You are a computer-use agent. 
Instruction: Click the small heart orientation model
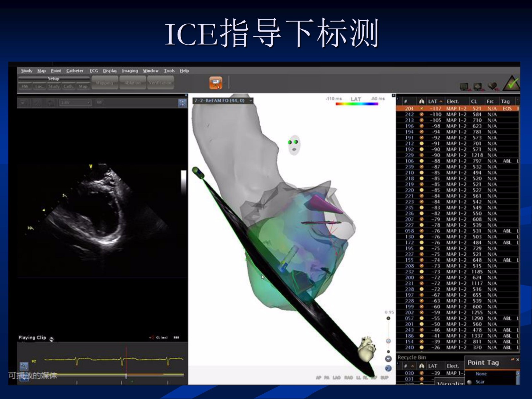coord(367,348)
